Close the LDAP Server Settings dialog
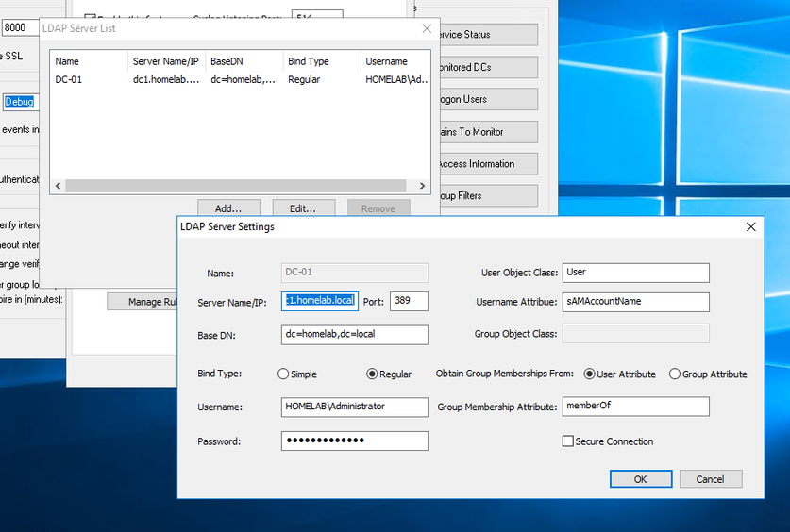The height and width of the screenshot is (532, 790). tap(751, 227)
